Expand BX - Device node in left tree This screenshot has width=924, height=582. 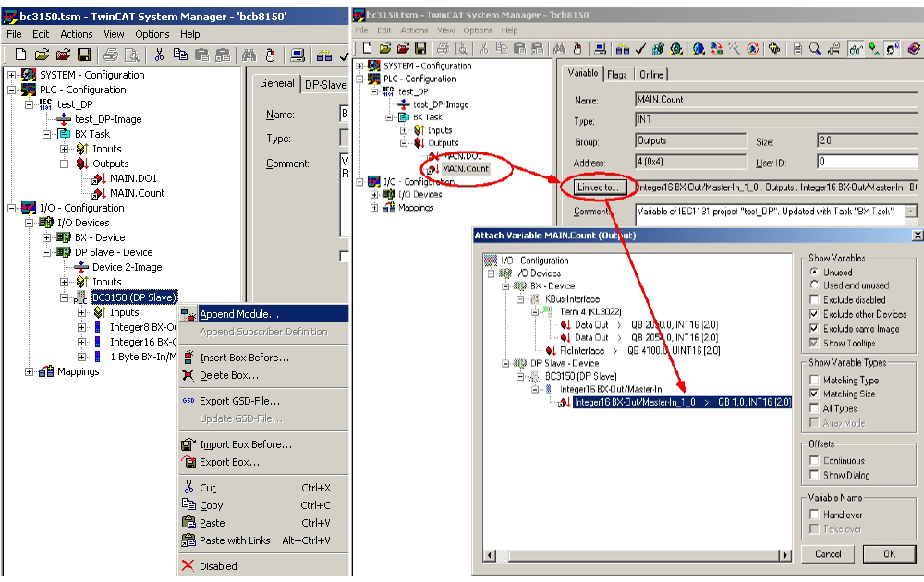click(46, 238)
